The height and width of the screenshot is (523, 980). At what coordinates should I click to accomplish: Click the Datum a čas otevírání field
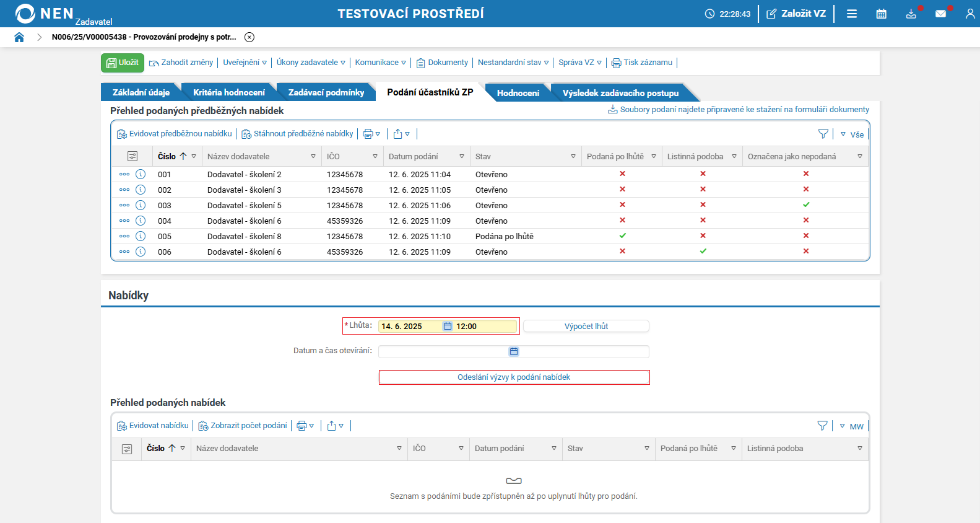pyautogui.click(x=443, y=352)
